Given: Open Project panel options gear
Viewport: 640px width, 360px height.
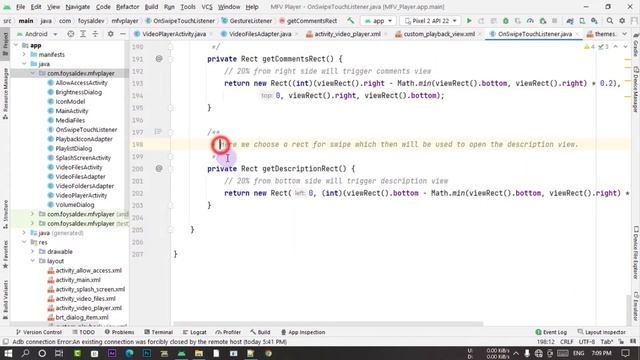Looking at the screenshot, I should (110, 34).
